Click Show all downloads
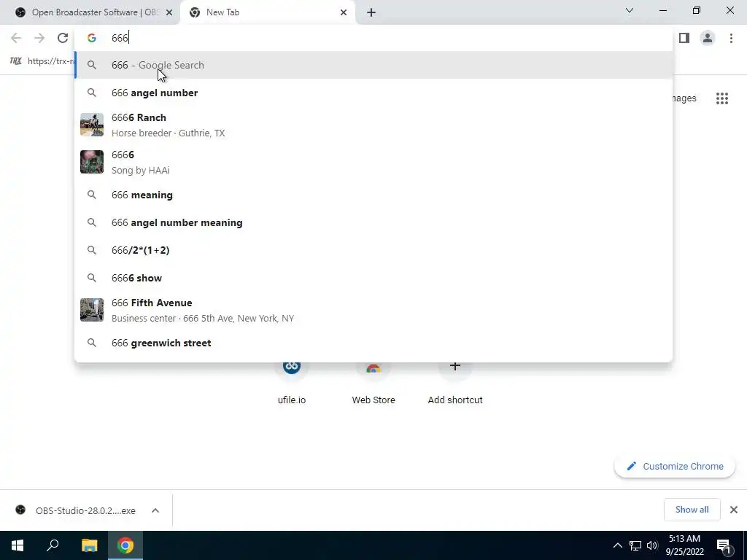747x560 pixels. coord(692,510)
